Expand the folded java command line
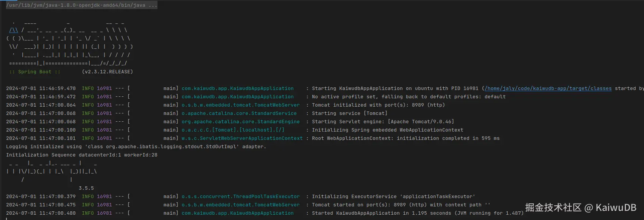The width and height of the screenshot is (644, 220). 153,5
